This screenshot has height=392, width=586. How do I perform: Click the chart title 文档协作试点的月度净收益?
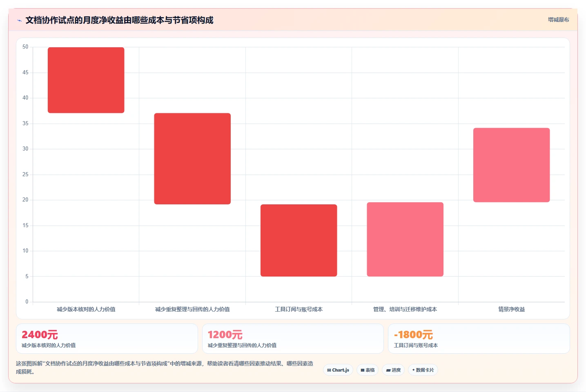[x=119, y=20]
